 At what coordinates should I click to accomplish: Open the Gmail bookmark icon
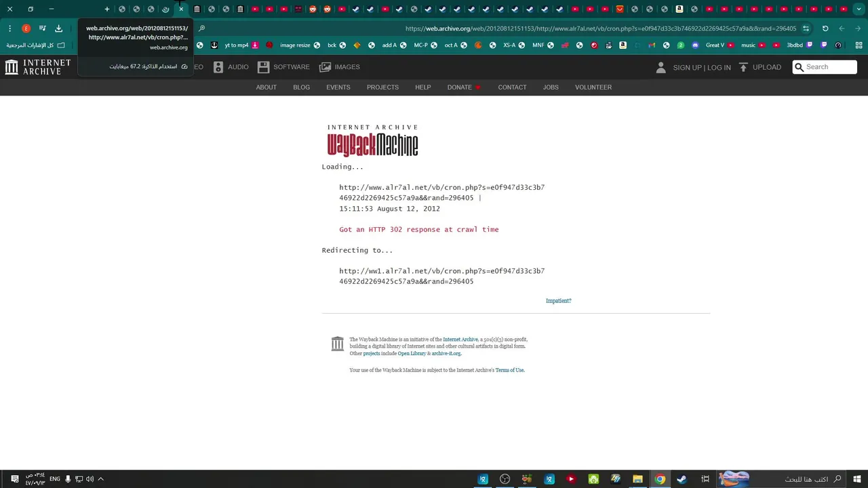pos(652,45)
